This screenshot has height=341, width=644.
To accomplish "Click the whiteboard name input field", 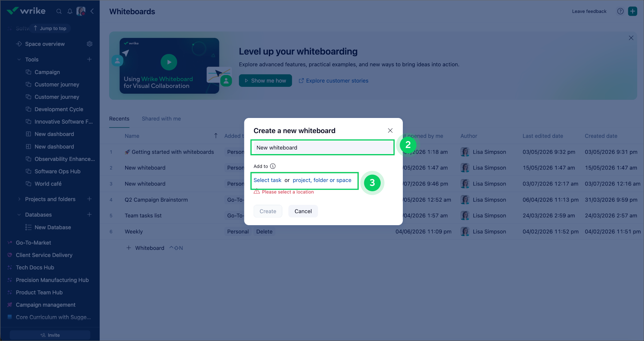I will pos(322,148).
